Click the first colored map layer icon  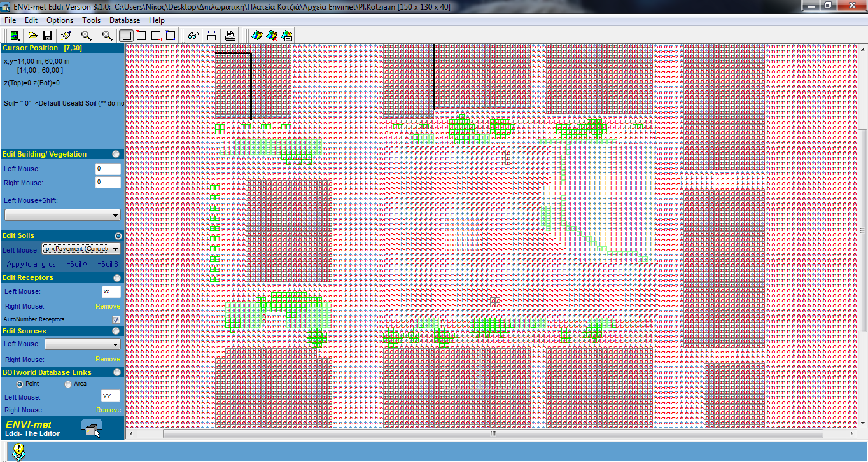[x=257, y=36]
